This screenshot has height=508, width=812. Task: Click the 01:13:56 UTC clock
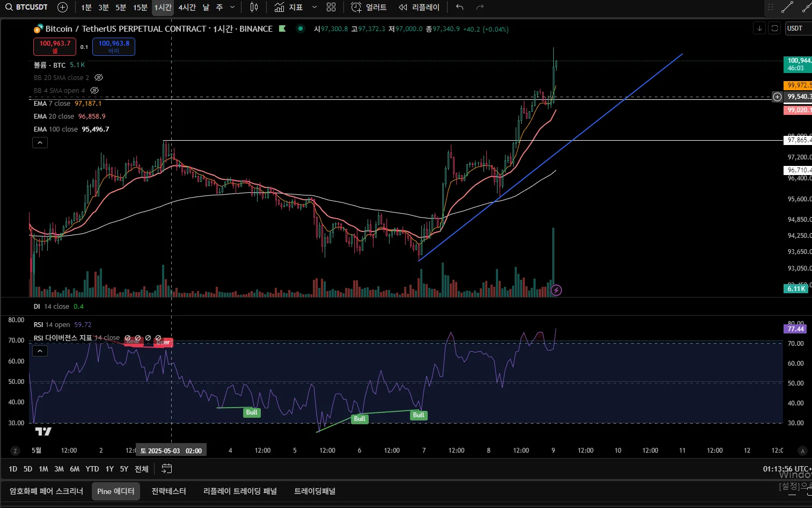tap(787, 469)
